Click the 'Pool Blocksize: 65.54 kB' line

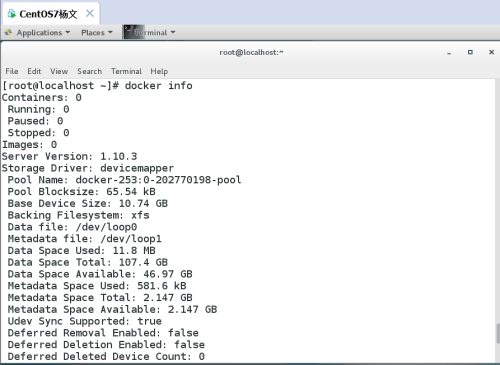(82, 192)
